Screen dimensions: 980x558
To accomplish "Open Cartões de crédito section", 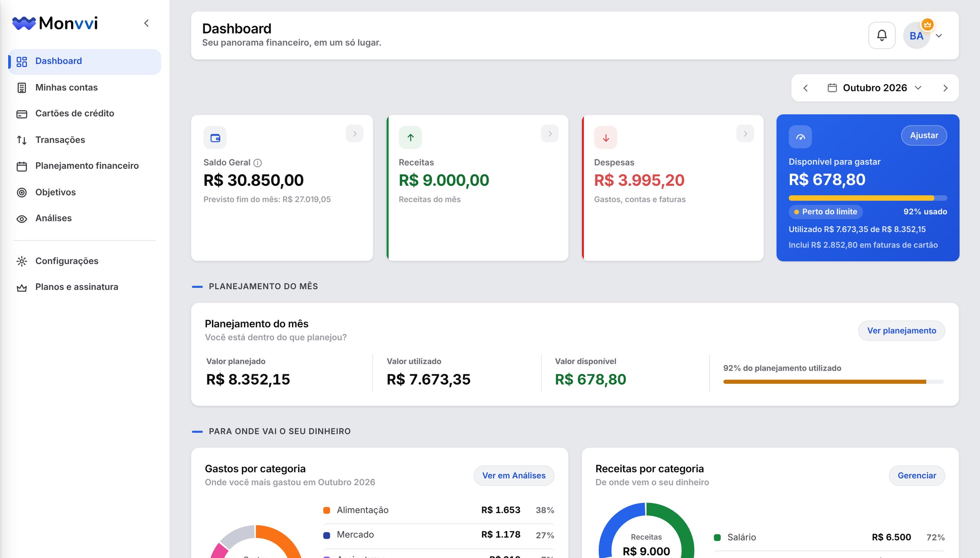I will pos(85,113).
